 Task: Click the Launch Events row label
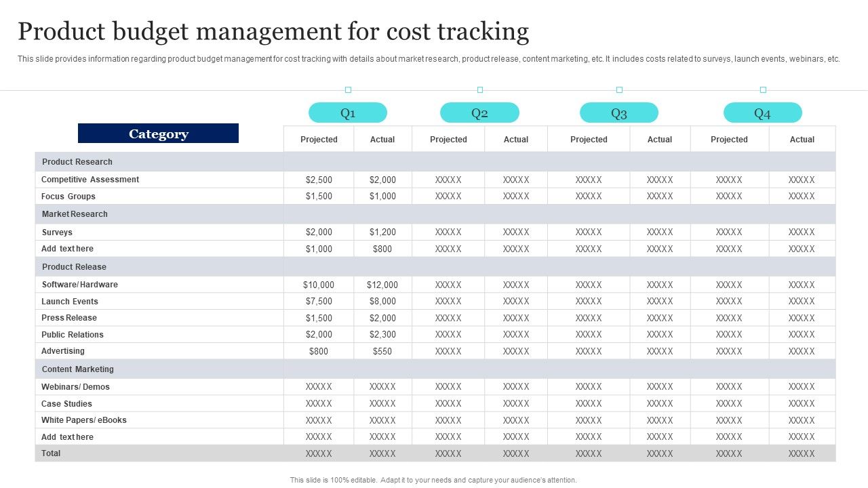pos(70,302)
